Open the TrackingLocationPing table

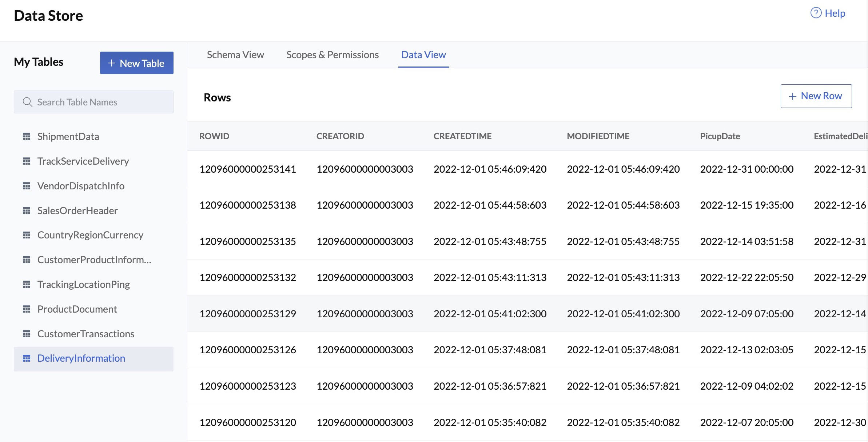point(84,285)
